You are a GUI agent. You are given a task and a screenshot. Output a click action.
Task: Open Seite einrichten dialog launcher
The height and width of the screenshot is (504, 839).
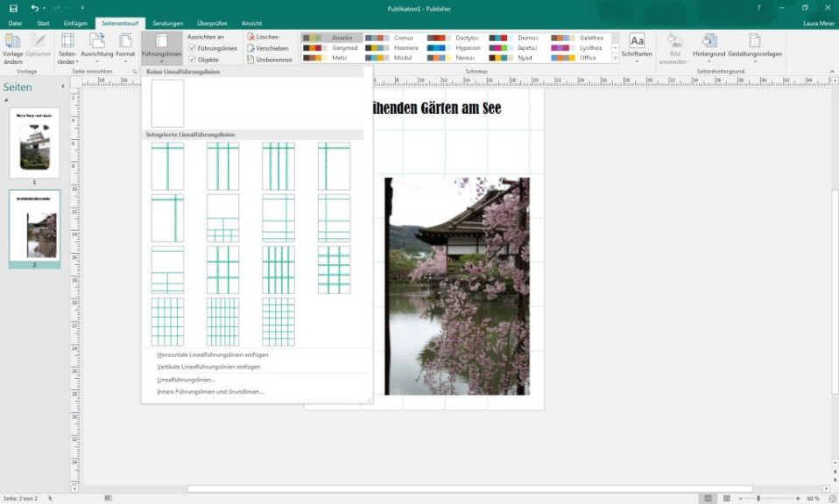click(x=134, y=71)
